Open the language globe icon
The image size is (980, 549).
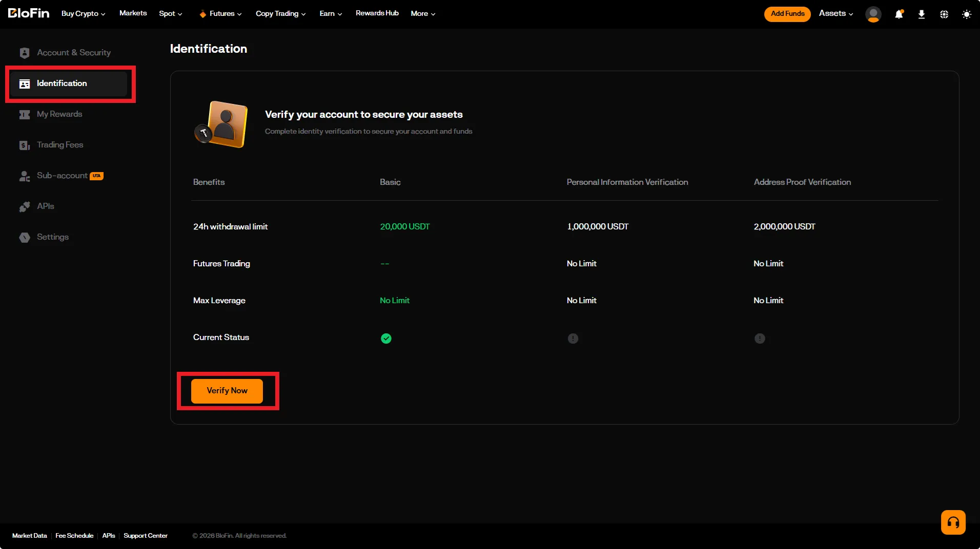[944, 14]
